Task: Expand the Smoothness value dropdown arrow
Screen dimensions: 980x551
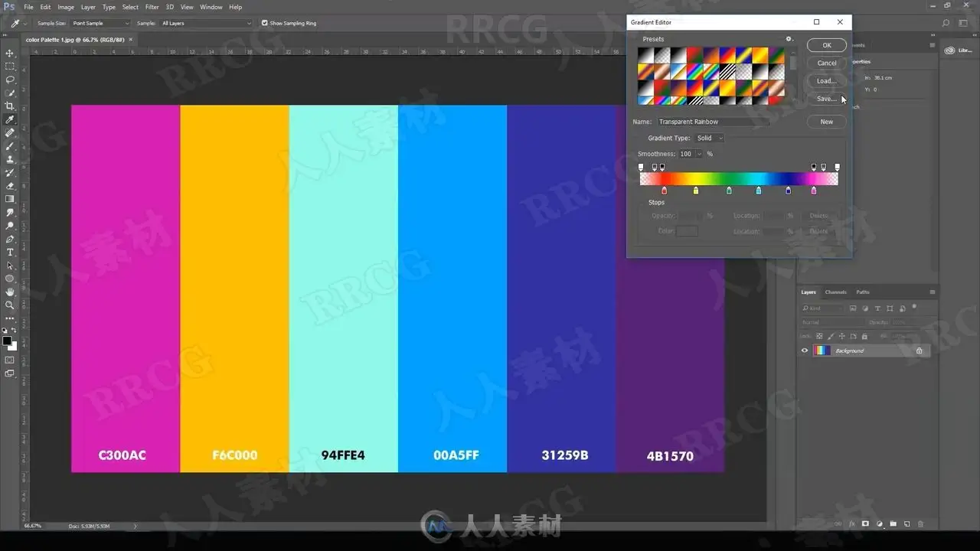Action: tap(699, 154)
